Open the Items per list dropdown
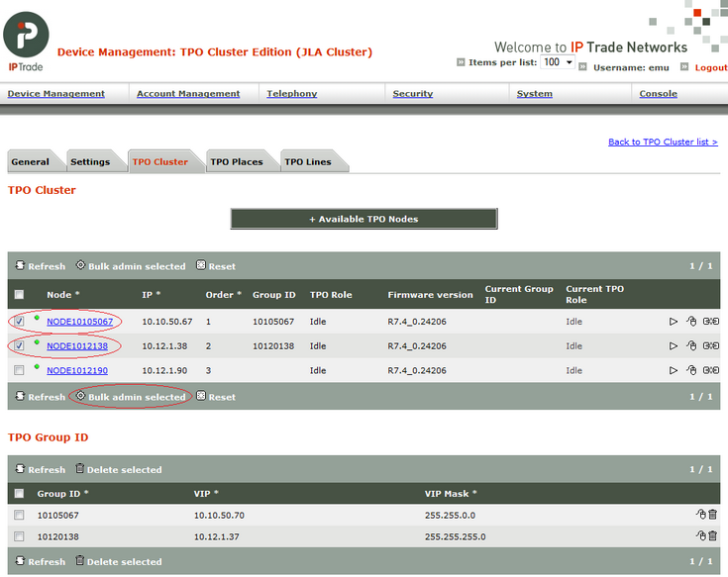 coord(558,62)
